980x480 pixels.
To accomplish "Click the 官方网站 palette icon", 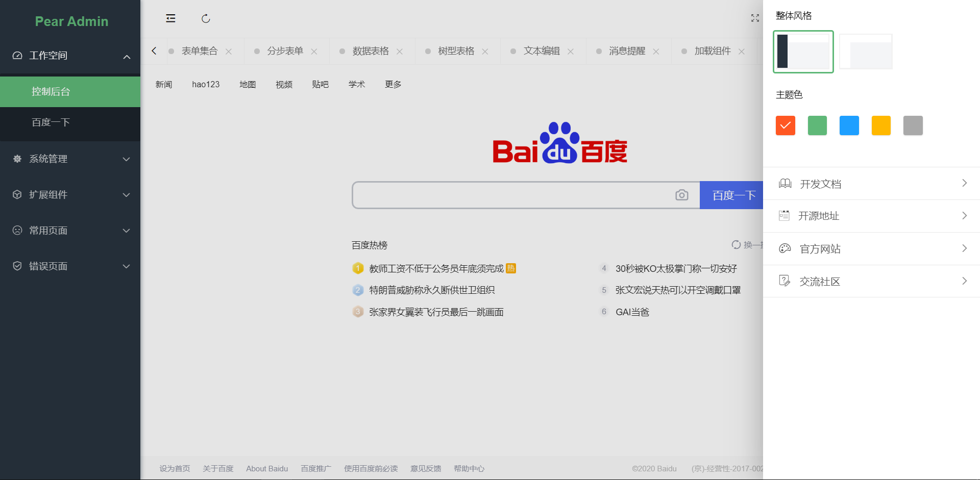I will [785, 248].
